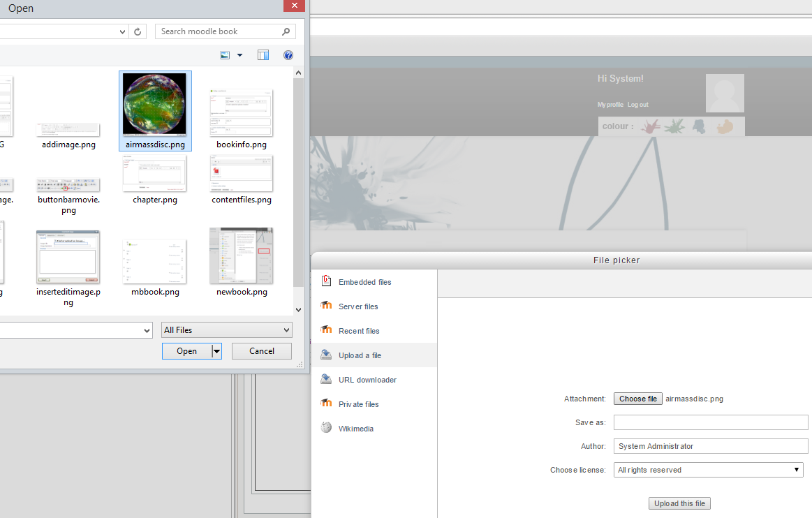Click the Save as input field
This screenshot has width=812, height=518.
pyautogui.click(x=711, y=422)
